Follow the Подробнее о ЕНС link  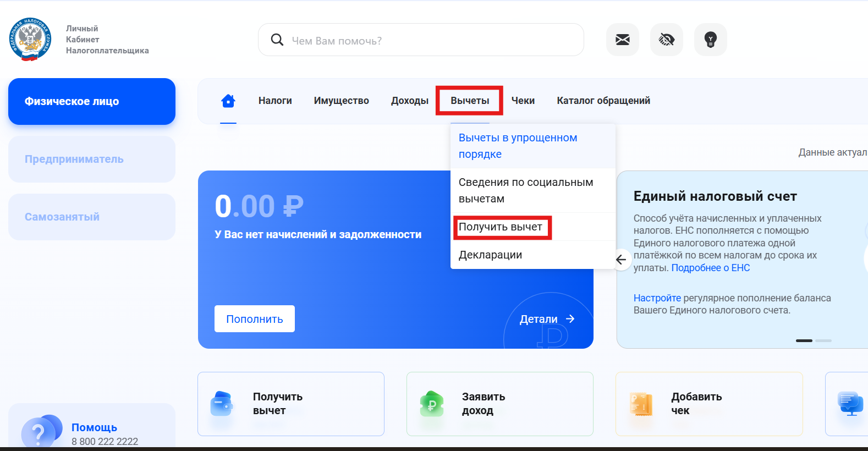point(711,268)
